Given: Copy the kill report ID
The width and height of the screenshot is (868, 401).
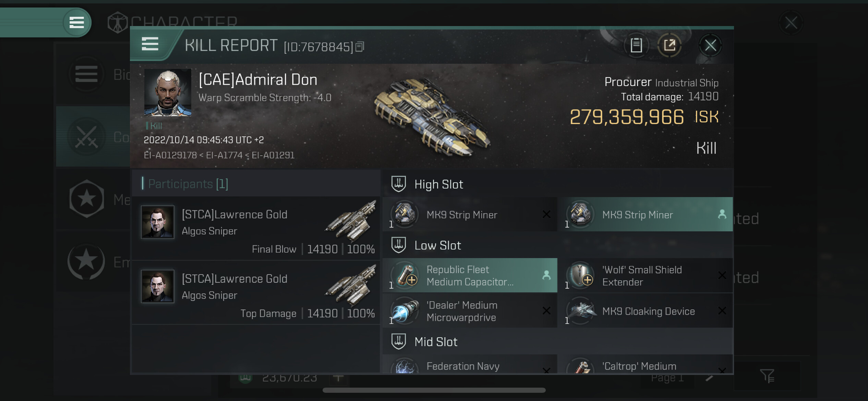Looking at the screenshot, I should click(360, 47).
